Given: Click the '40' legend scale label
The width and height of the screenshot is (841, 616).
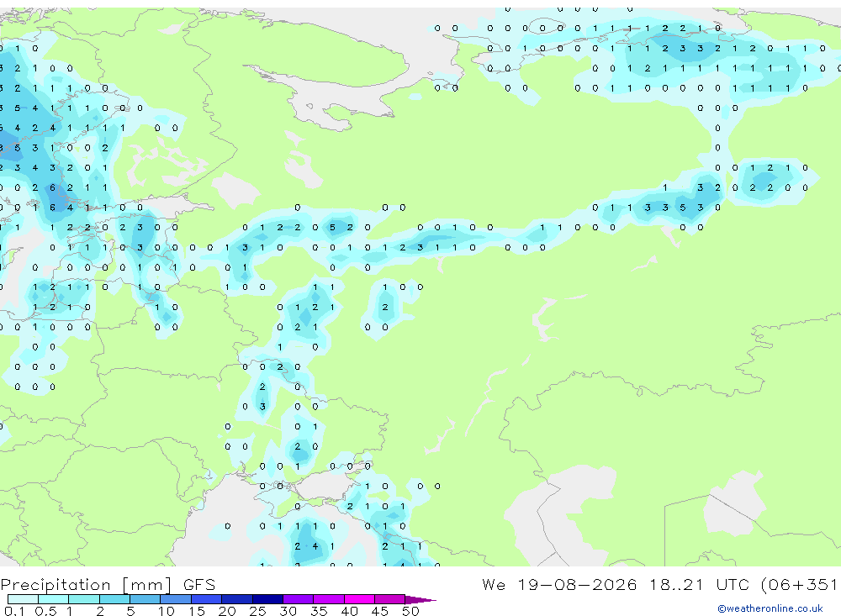Looking at the screenshot, I should tap(350, 611).
